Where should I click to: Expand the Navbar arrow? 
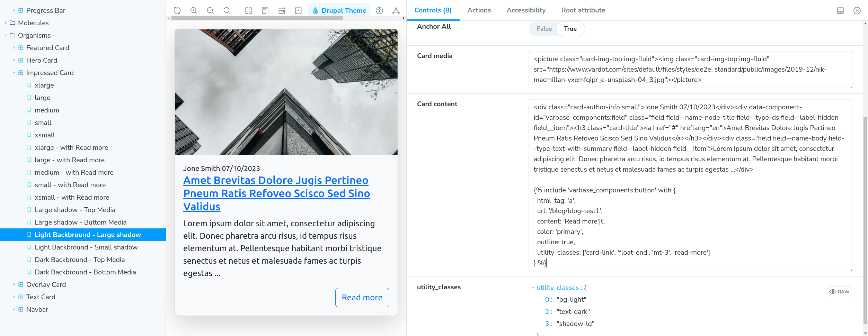tap(14, 309)
